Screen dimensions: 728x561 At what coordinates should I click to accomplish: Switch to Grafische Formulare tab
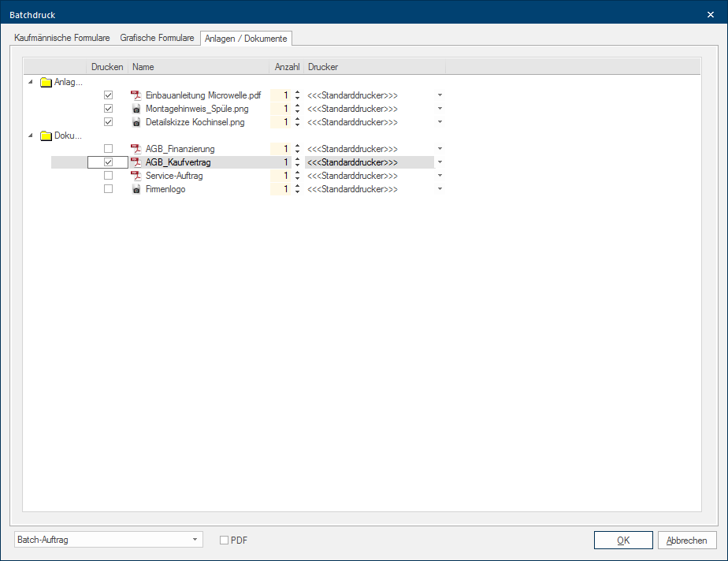coord(157,38)
